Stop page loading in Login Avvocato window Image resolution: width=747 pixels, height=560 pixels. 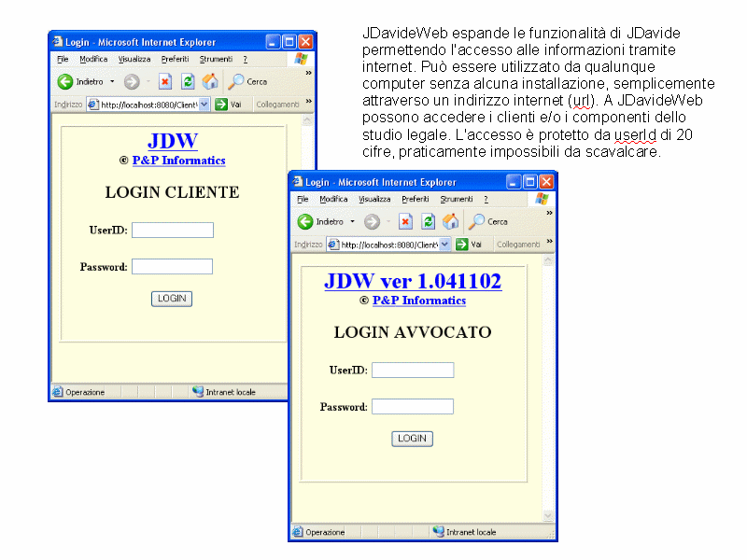[x=405, y=222]
